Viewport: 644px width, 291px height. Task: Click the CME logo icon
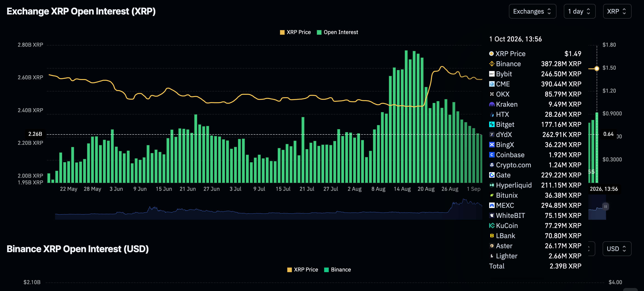491,84
